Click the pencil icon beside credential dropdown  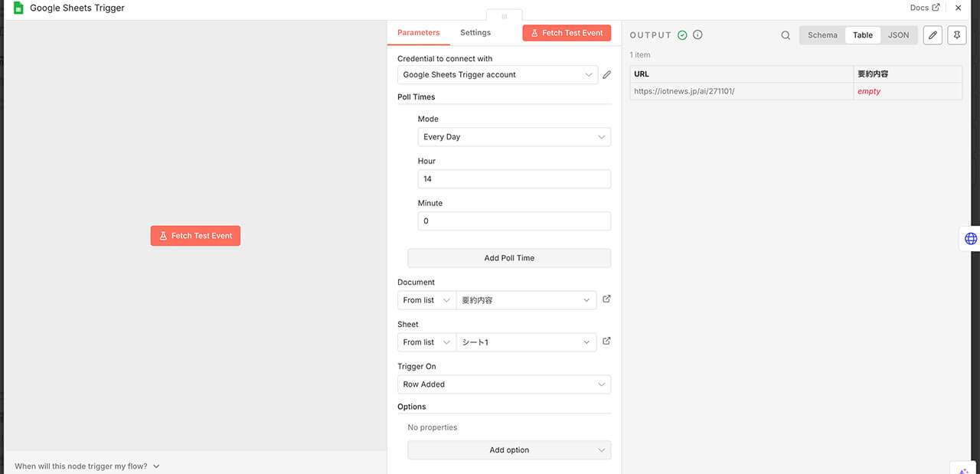(x=606, y=75)
